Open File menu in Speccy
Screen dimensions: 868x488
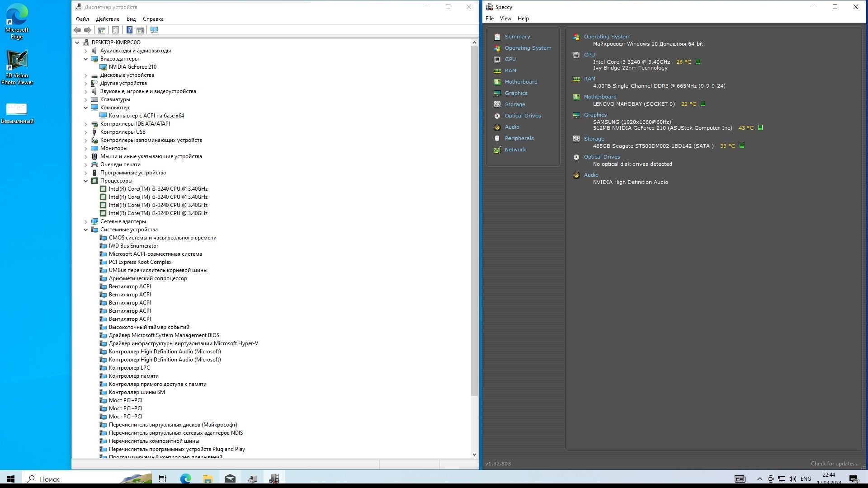490,19
